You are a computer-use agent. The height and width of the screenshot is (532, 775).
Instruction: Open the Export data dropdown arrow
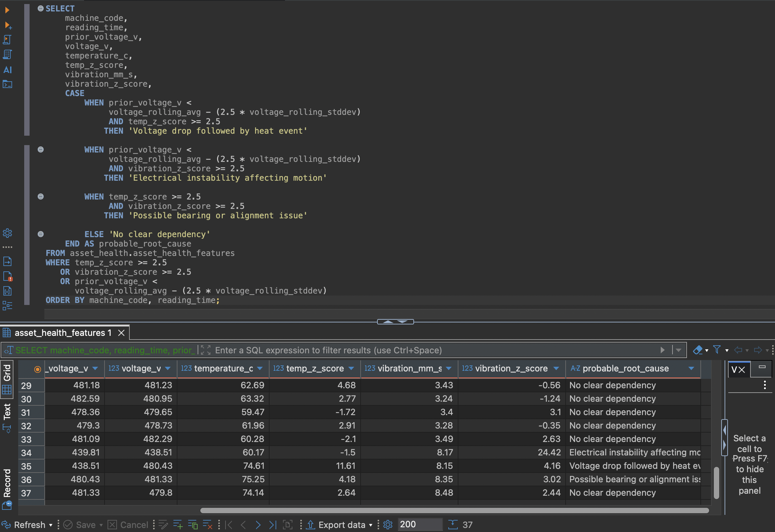pos(371,525)
